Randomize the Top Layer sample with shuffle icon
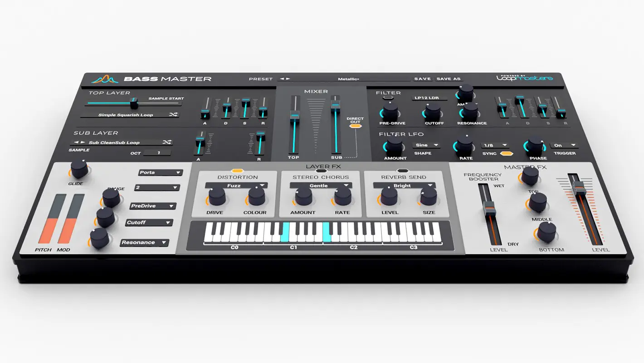644x363 pixels. coord(173,114)
